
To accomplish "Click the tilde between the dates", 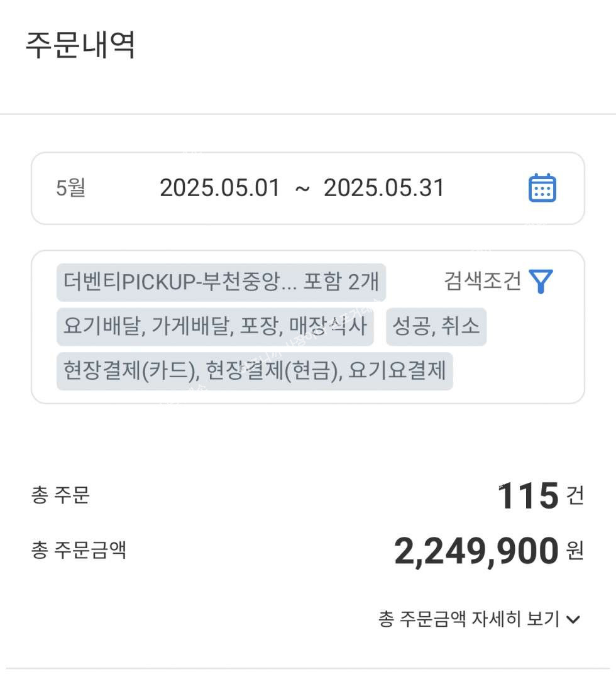I will point(302,188).
